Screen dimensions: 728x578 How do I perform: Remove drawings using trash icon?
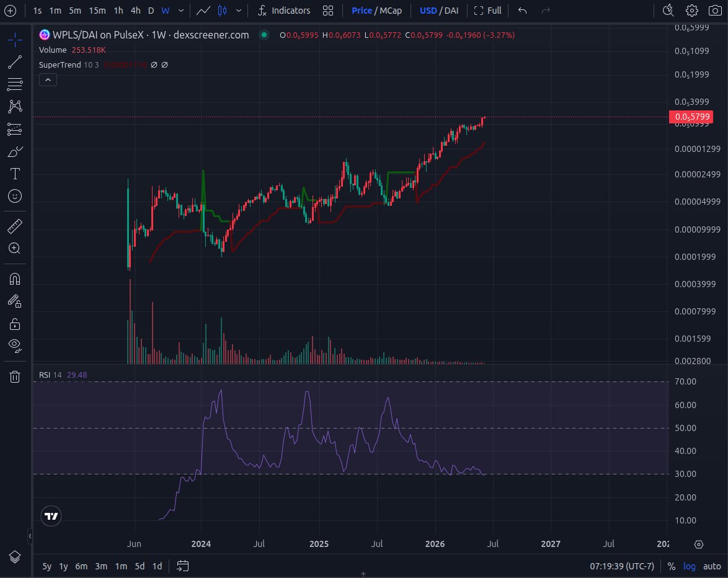coord(15,376)
